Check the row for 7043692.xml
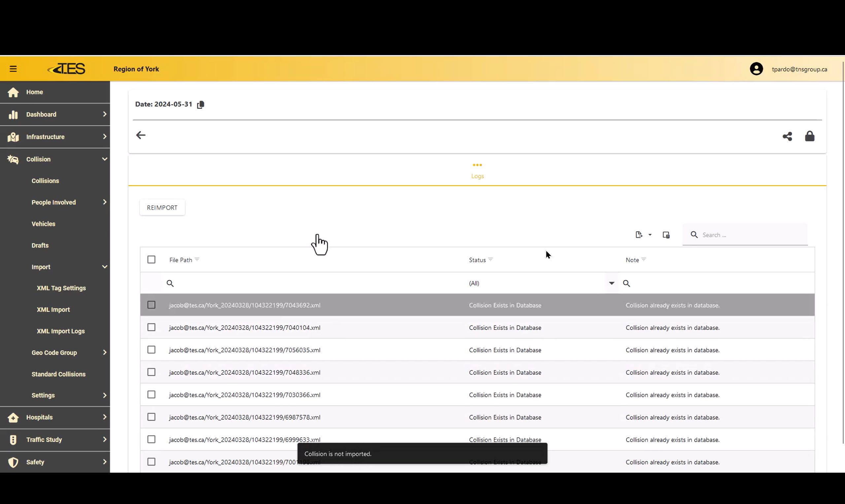This screenshot has height=504, width=845. pos(151,305)
